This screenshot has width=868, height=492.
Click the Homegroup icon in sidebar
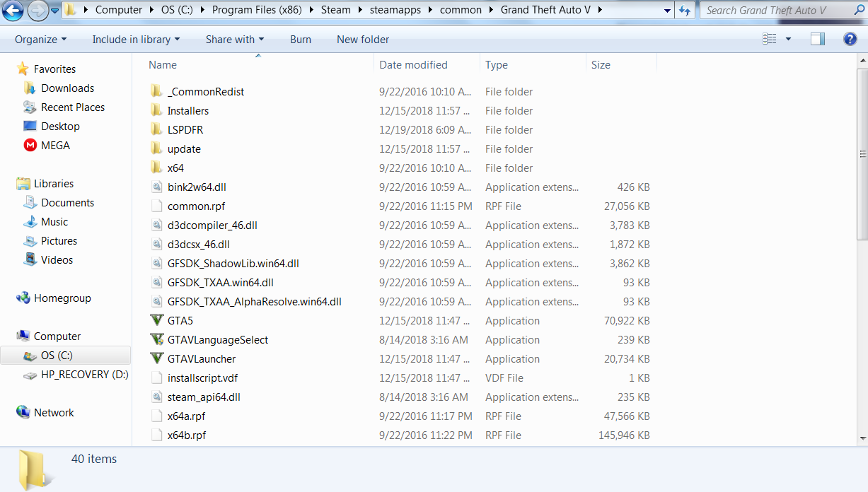(x=23, y=298)
